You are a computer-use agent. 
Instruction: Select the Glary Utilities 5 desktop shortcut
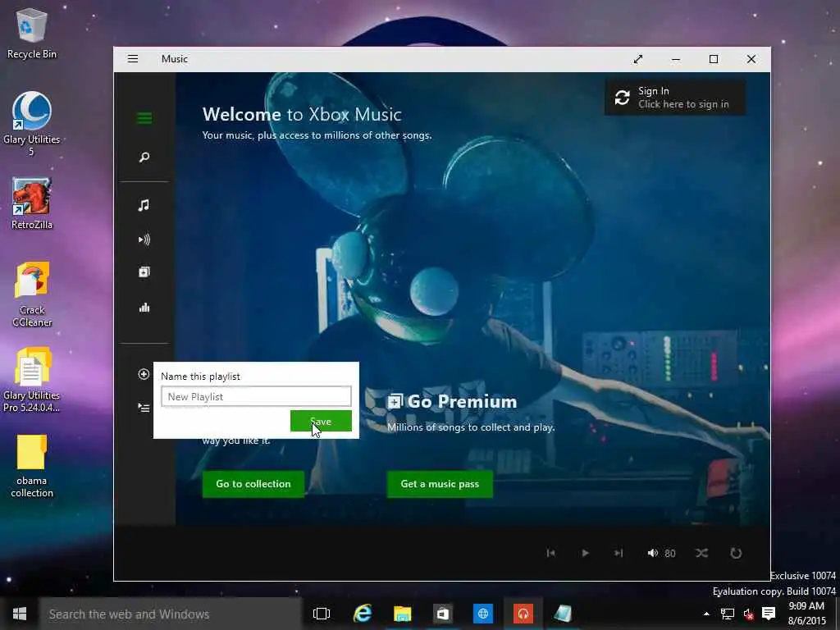(32, 125)
